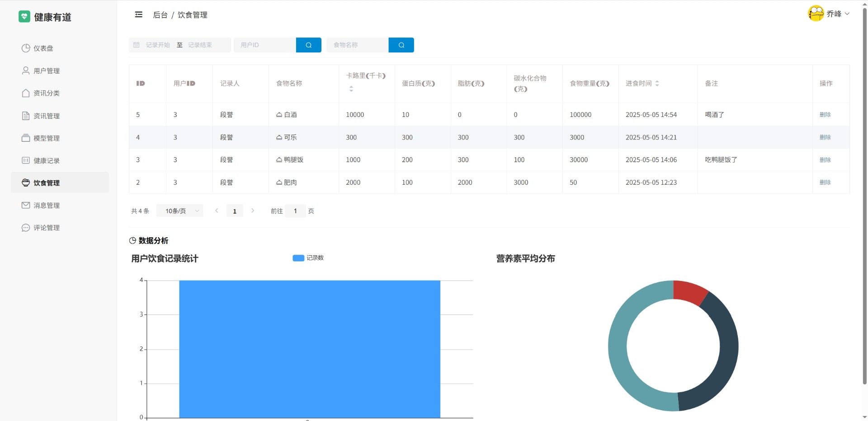Sort table by 卡路里(千卡) column

(351, 89)
